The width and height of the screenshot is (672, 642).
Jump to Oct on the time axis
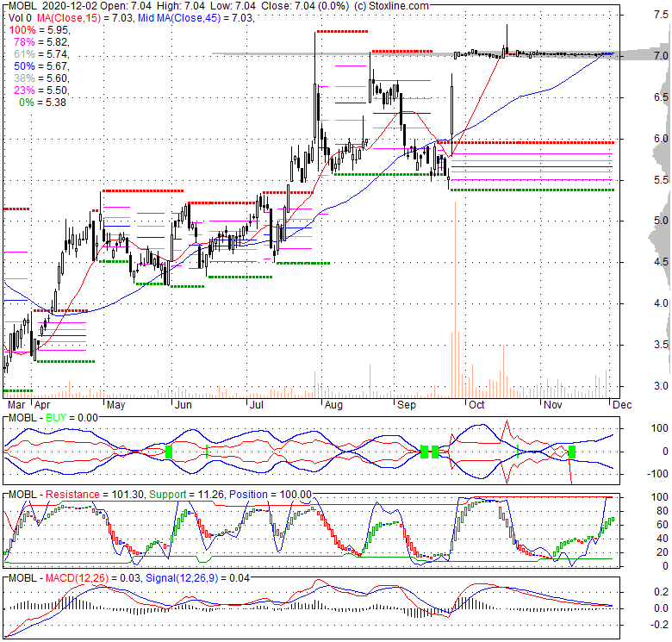pyautogui.click(x=476, y=403)
